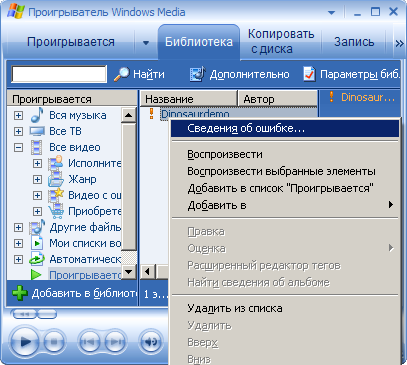The height and width of the screenshot is (365, 407).
Task: Open the dropdown arrow beside Проигрывается tab
Action: coord(146,43)
